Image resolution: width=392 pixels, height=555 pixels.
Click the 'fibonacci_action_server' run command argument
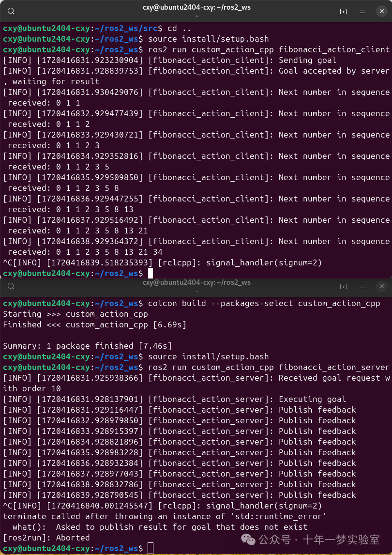pyautogui.click(x=334, y=367)
